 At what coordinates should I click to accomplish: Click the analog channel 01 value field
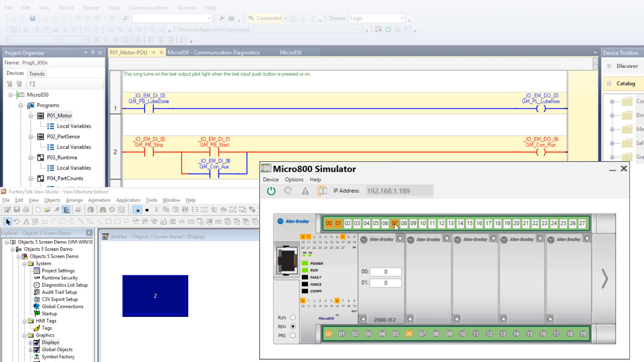click(x=386, y=283)
